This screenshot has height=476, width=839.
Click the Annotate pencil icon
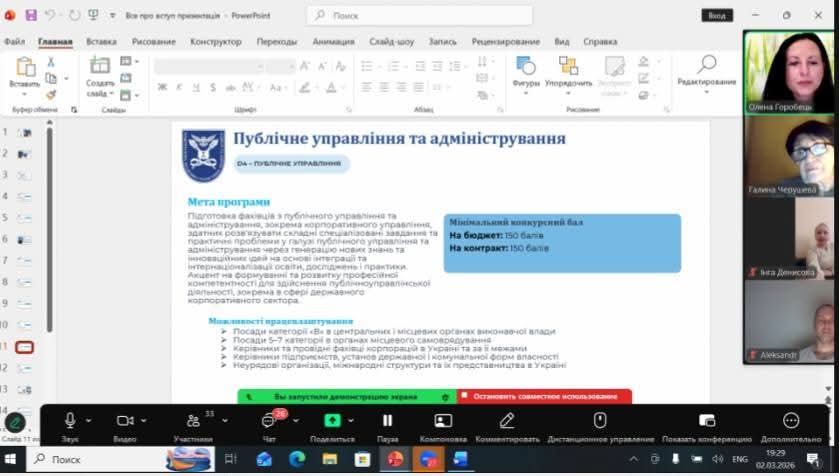click(507, 421)
